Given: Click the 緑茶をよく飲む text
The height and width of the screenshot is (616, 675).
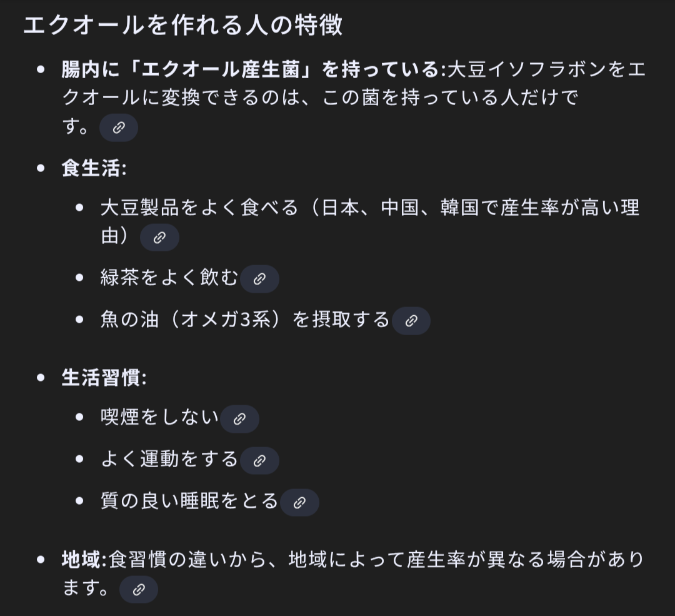Looking at the screenshot, I should (x=169, y=278).
